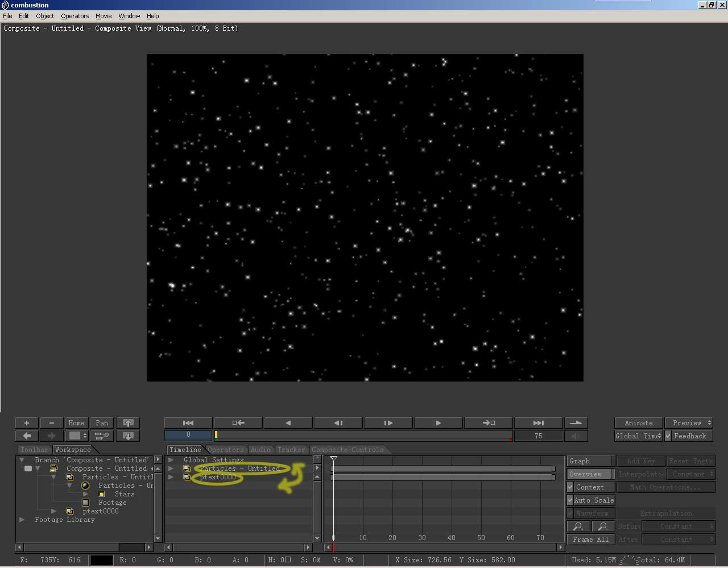Image resolution: width=728 pixels, height=568 pixels.
Task: Disable the Auto Scale checkbox
Action: [x=570, y=500]
